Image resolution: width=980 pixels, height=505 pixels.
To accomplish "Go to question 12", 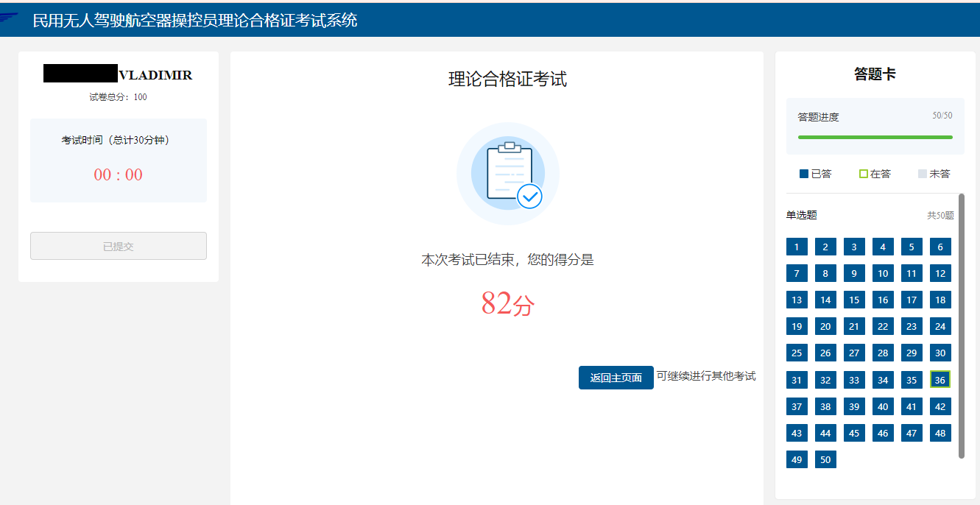I will click(x=940, y=273).
